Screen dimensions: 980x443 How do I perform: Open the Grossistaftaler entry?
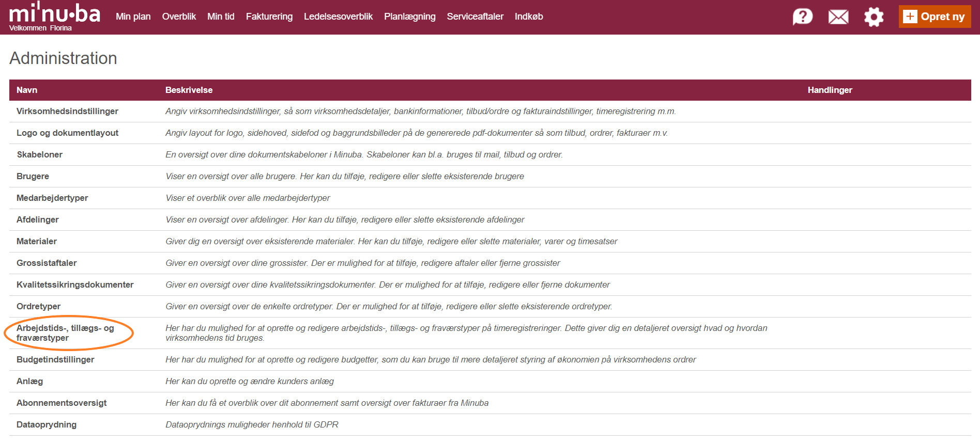pos(47,263)
